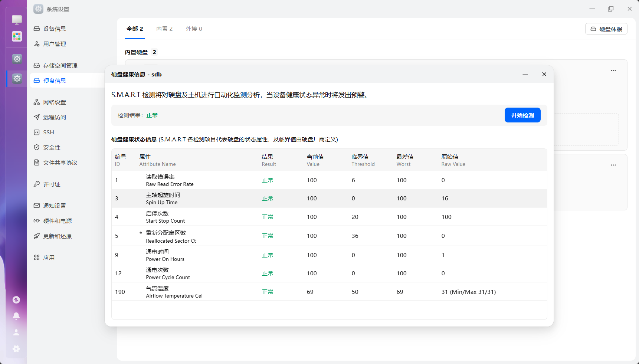
Task: Open 存储空间管理 in sidebar
Action: click(60, 65)
